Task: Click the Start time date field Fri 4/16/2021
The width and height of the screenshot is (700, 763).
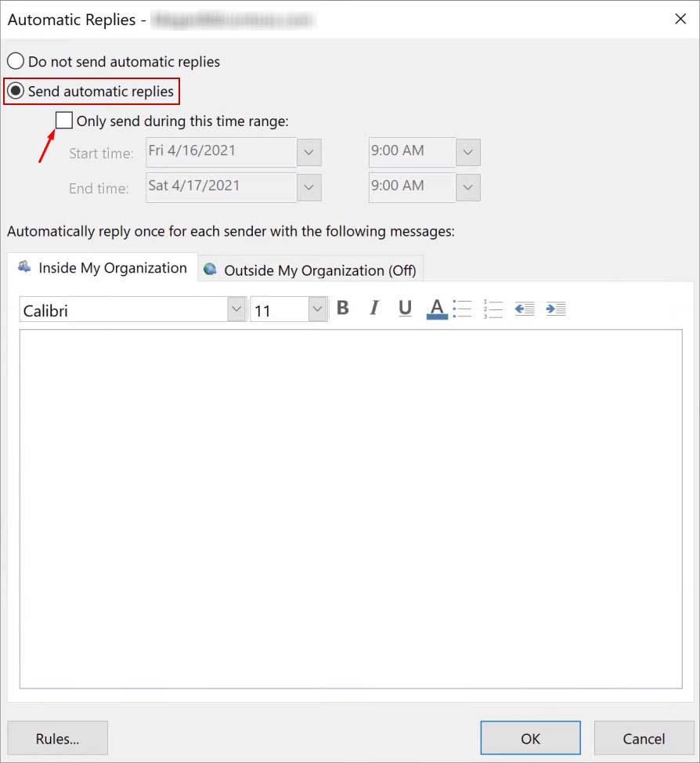Action: pyautogui.click(x=222, y=152)
